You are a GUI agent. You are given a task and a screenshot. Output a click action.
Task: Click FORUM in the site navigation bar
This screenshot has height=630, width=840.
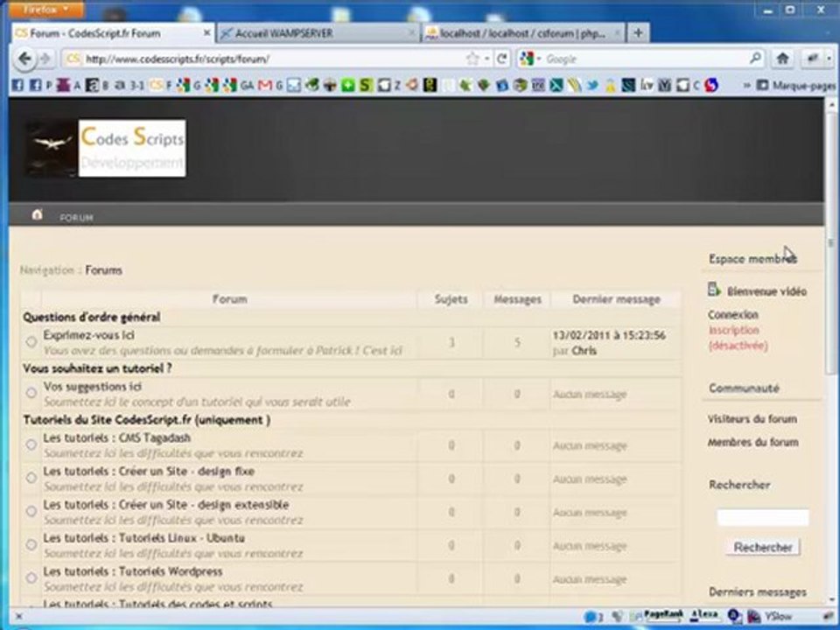coord(77,218)
